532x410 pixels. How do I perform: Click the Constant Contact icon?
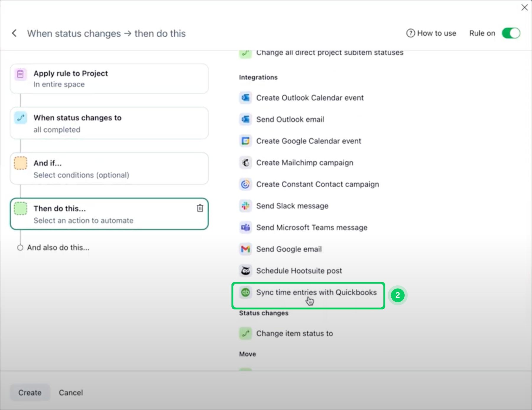tap(245, 184)
